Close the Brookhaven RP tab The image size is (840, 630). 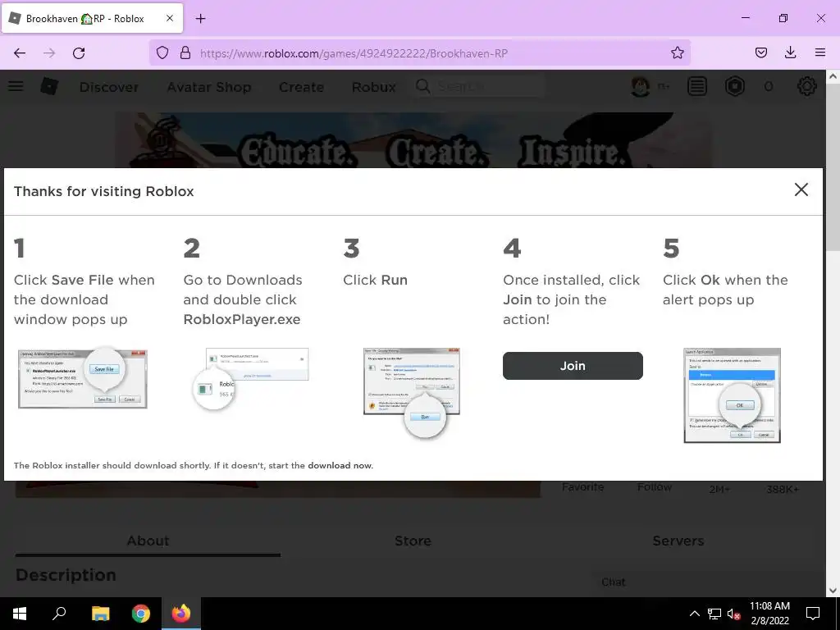click(x=169, y=18)
